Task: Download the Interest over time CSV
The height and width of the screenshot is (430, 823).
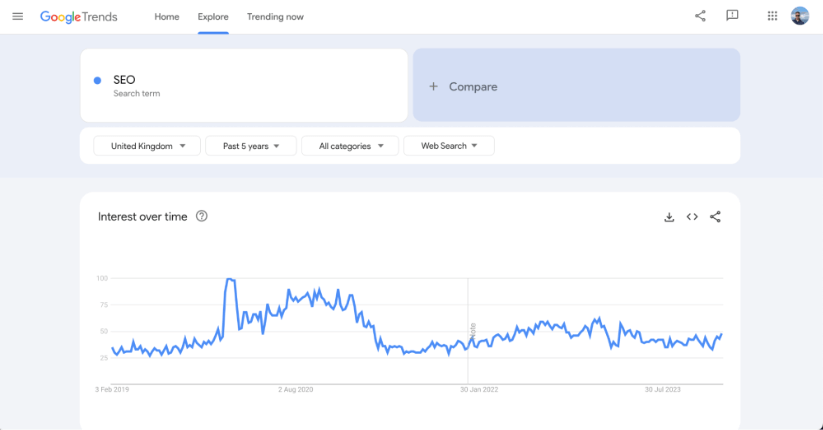Action: [x=669, y=217]
